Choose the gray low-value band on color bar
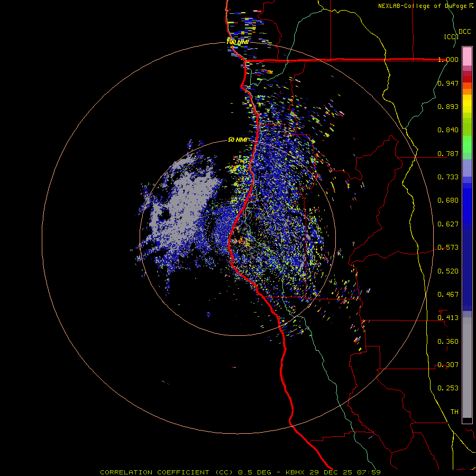 (x=467, y=368)
